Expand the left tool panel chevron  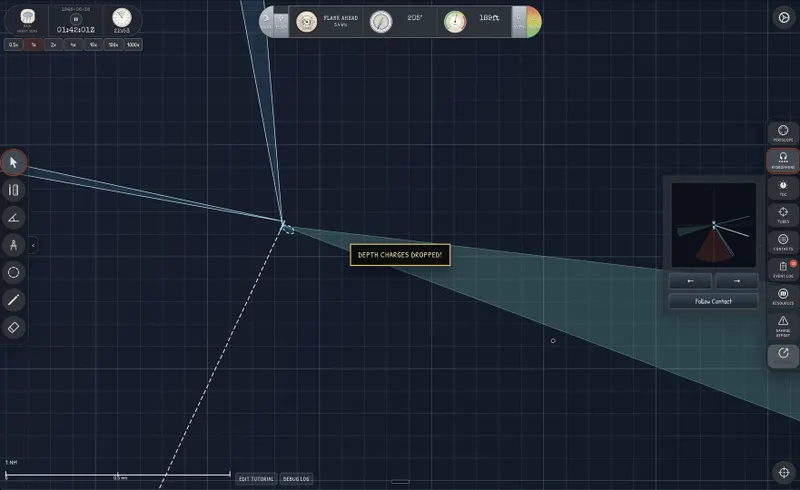(x=33, y=246)
